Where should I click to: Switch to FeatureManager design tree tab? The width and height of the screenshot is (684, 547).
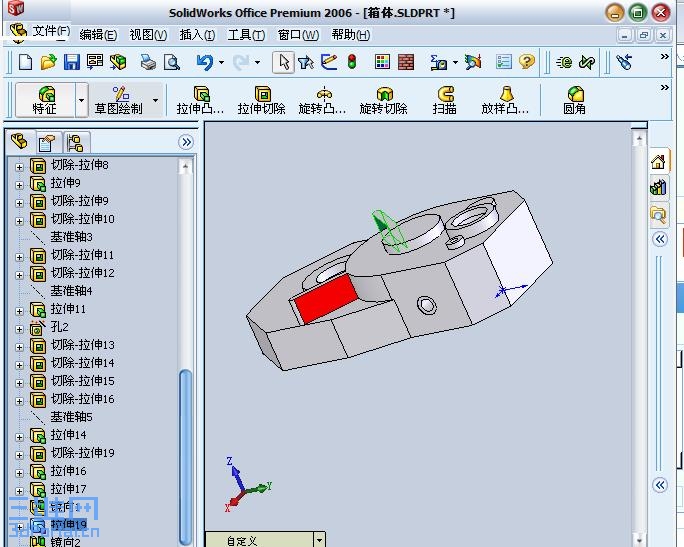click(19, 141)
